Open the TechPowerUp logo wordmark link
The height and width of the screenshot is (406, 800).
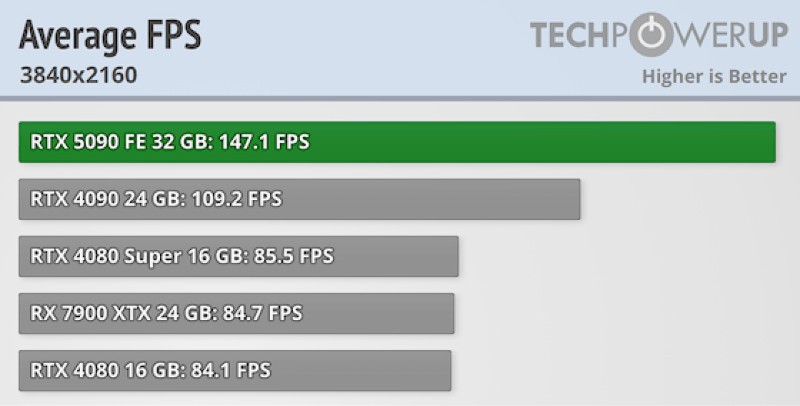pyautogui.click(x=659, y=35)
